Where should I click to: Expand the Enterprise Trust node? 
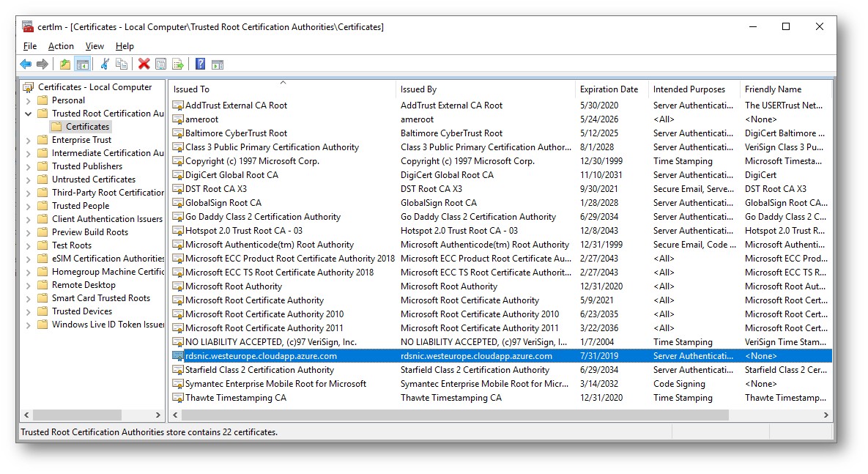click(x=29, y=140)
